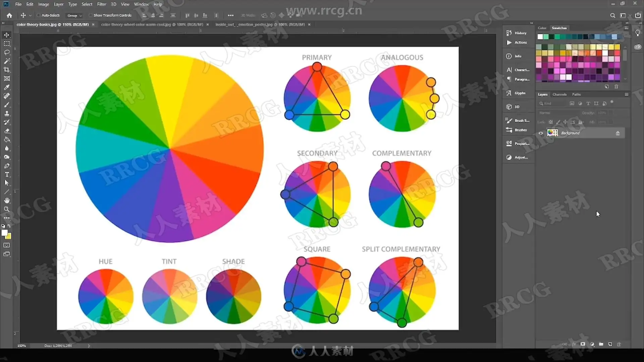Select the Zoom tool
Image resolution: width=644 pixels, height=362 pixels.
tap(7, 209)
